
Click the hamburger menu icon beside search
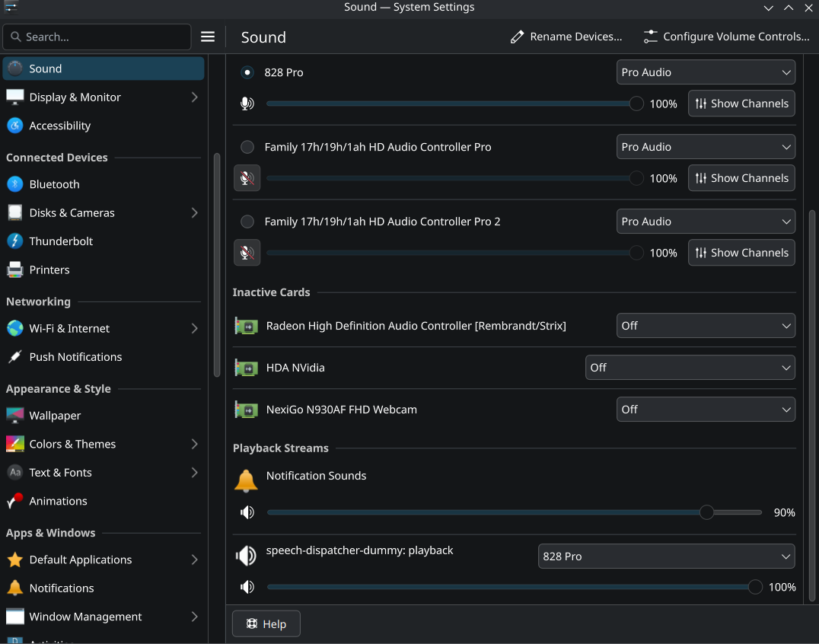click(208, 37)
